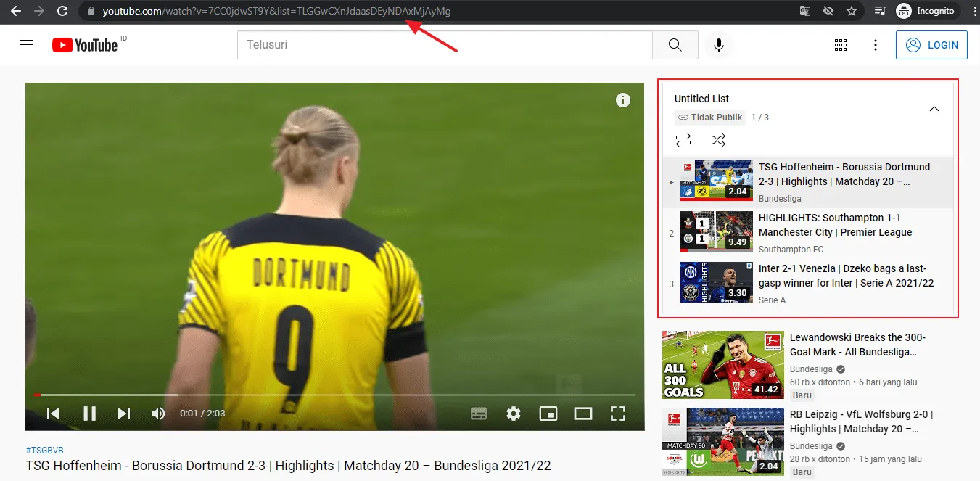Toggle playlist loop
The image size is (980, 481).
click(x=683, y=140)
